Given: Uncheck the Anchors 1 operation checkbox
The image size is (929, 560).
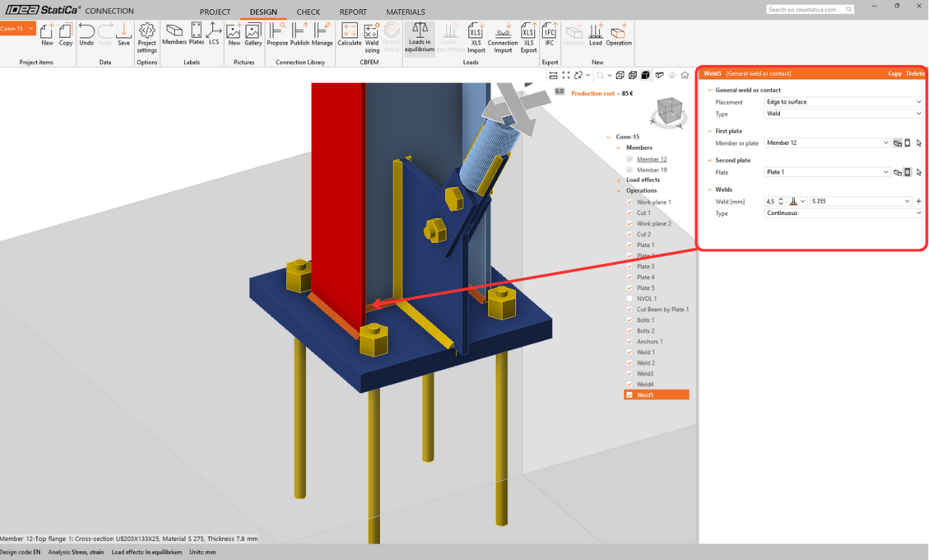Looking at the screenshot, I should coord(629,342).
